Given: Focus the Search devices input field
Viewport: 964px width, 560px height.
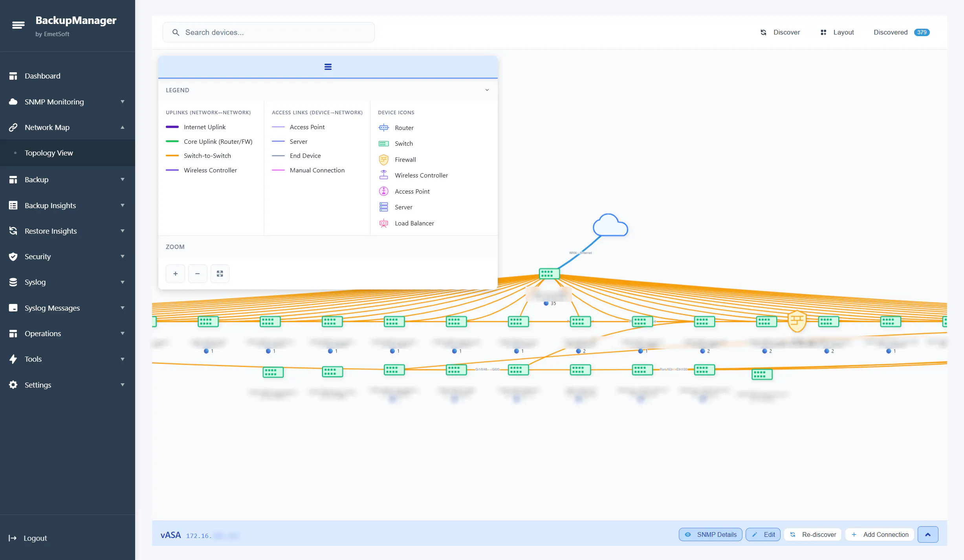Looking at the screenshot, I should [x=268, y=32].
